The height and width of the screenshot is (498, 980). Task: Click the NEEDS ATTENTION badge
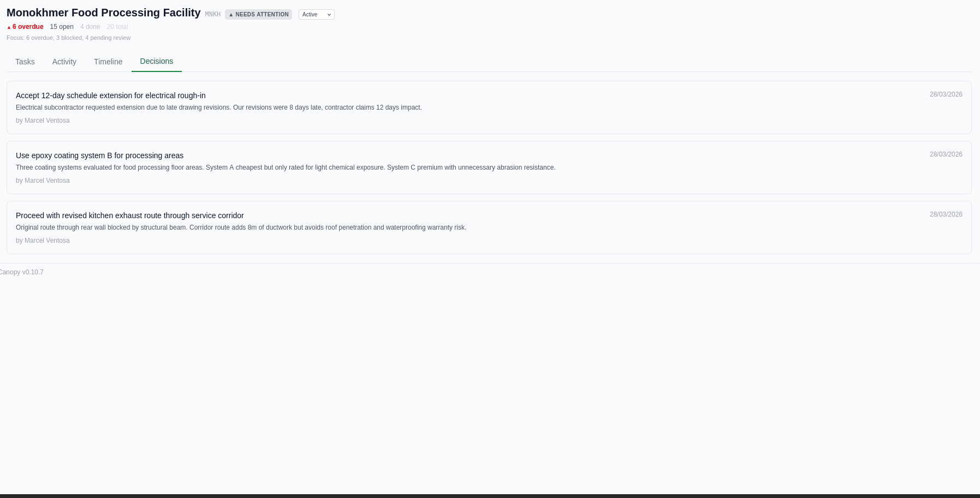point(258,15)
